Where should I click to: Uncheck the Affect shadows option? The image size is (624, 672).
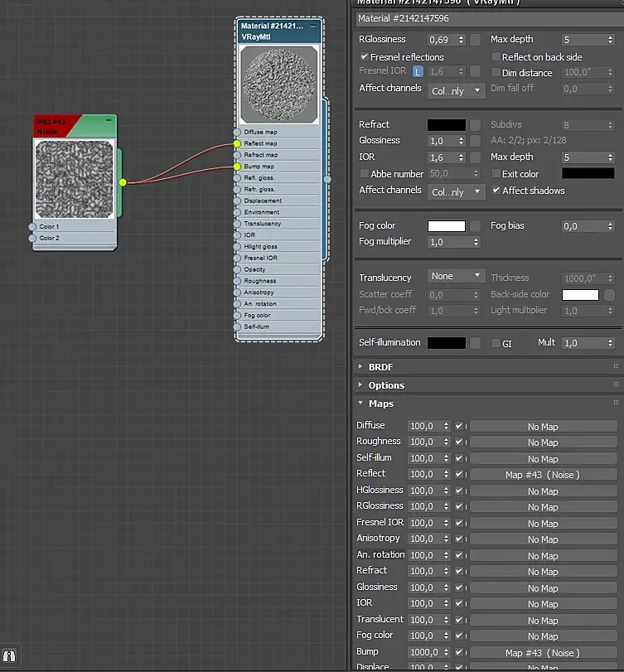coord(496,191)
